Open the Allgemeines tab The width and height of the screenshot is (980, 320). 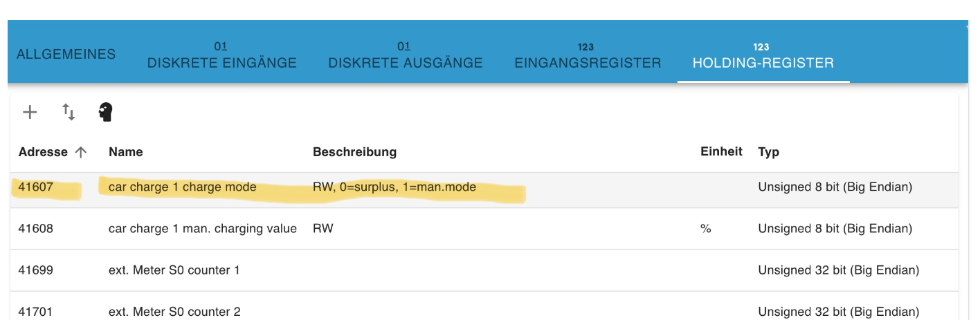point(66,55)
